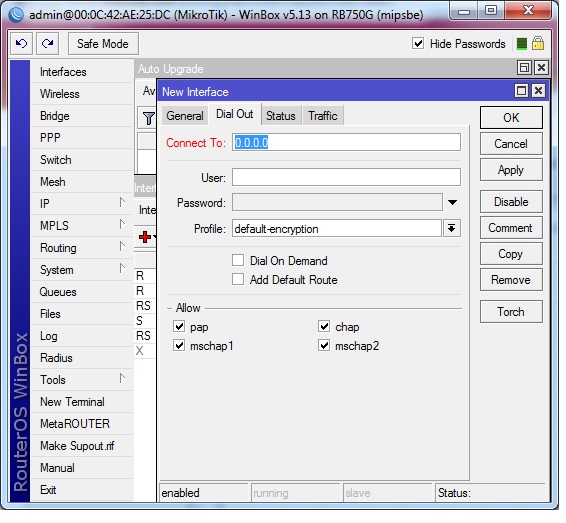The height and width of the screenshot is (523, 566).
Task: Enable the Dial On Demand checkbox
Action: coord(238,260)
